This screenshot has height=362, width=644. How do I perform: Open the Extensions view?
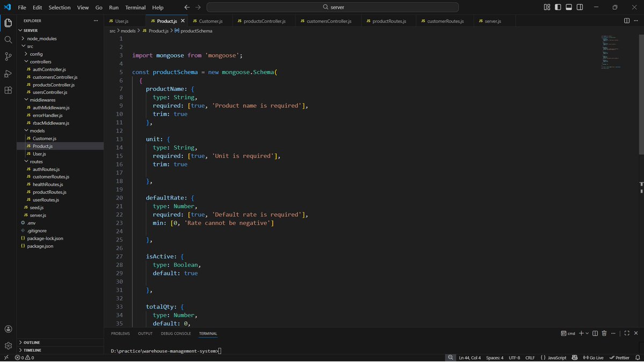click(8, 90)
